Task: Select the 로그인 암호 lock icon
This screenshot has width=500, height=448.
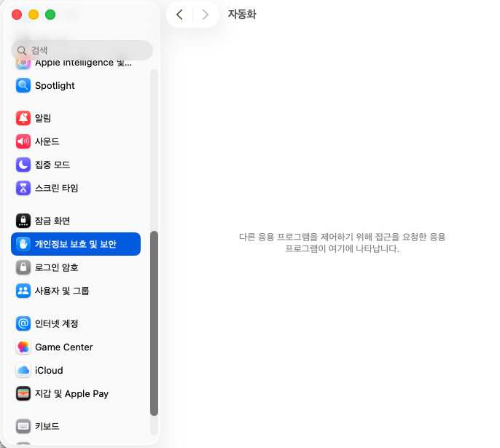Action: [23, 267]
